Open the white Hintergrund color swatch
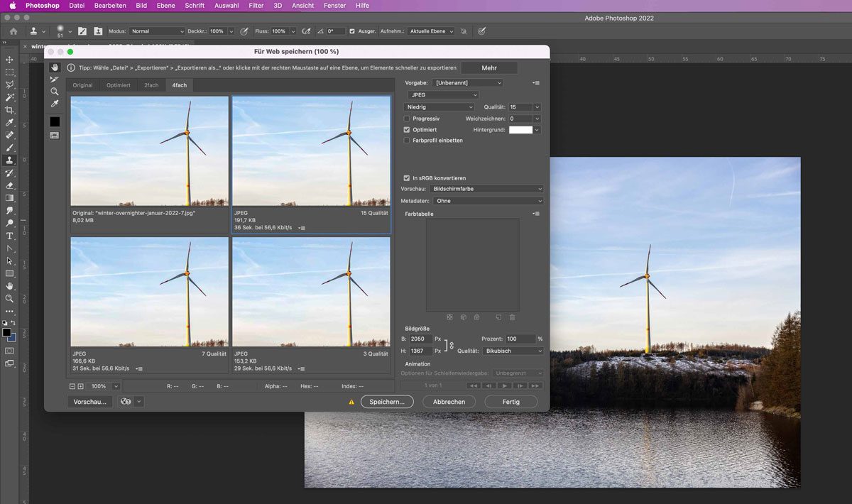Image resolution: width=852 pixels, height=504 pixels. click(x=520, y=130)
